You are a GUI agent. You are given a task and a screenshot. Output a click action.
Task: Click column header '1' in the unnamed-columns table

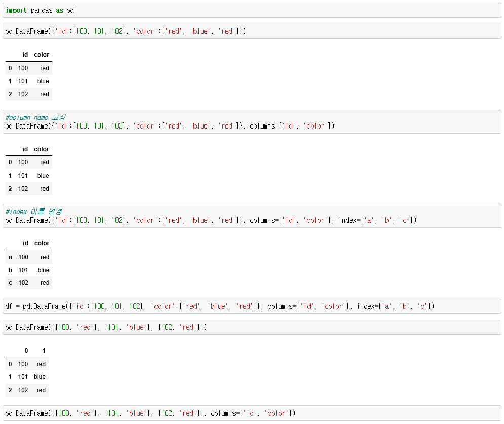click(44, 351)
